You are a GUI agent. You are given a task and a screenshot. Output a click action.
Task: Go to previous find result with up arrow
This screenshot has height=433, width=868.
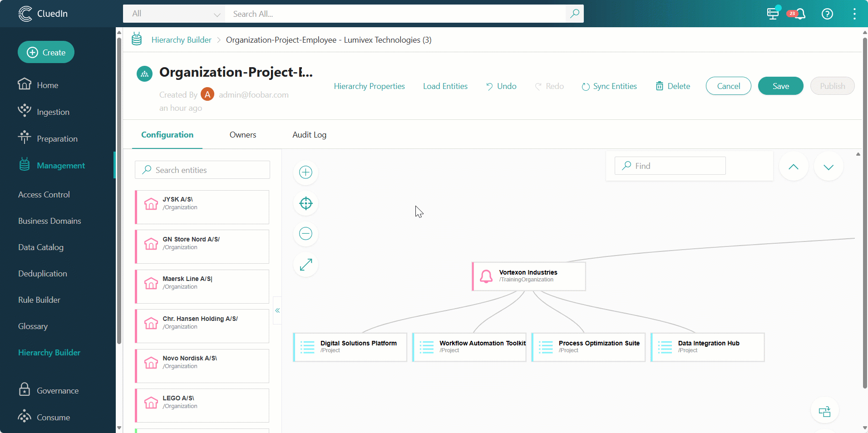(x=794, y=167)
